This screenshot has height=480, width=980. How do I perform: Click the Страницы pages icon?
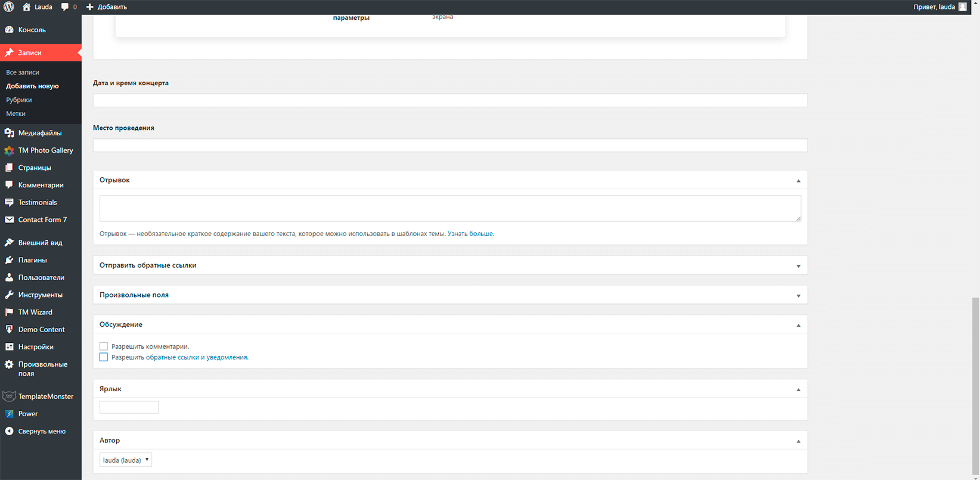coord(9,168)
